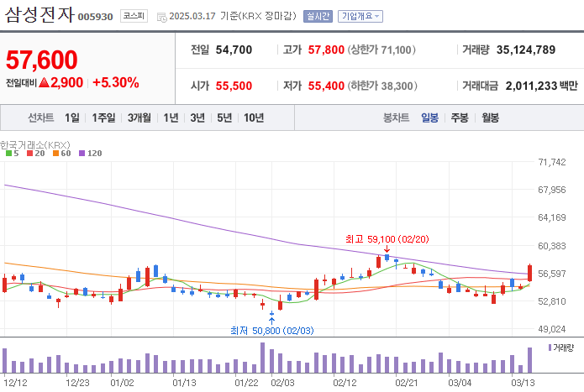Click the stock code 005930
Screen dimensions: 584x392
[x=95, y=17]
